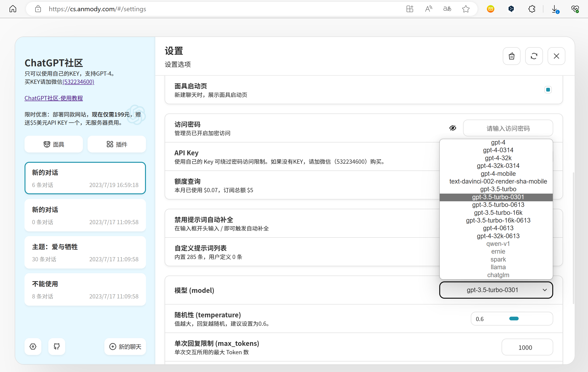This screenshot has height=372, width=588.
Task: Clear all data with trash icon
Action: (x=512, y=56)
